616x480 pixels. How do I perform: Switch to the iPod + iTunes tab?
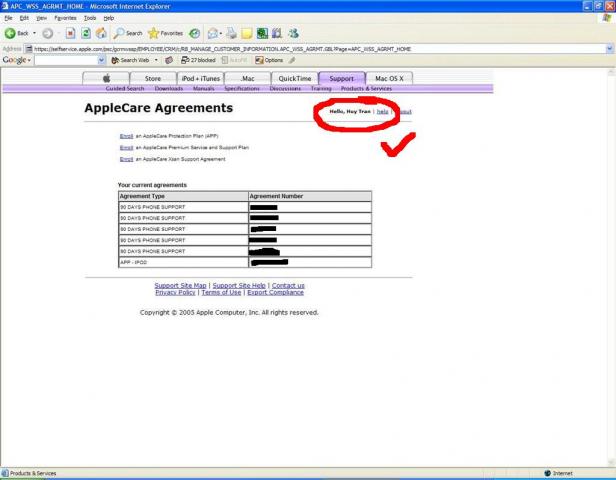200,78
